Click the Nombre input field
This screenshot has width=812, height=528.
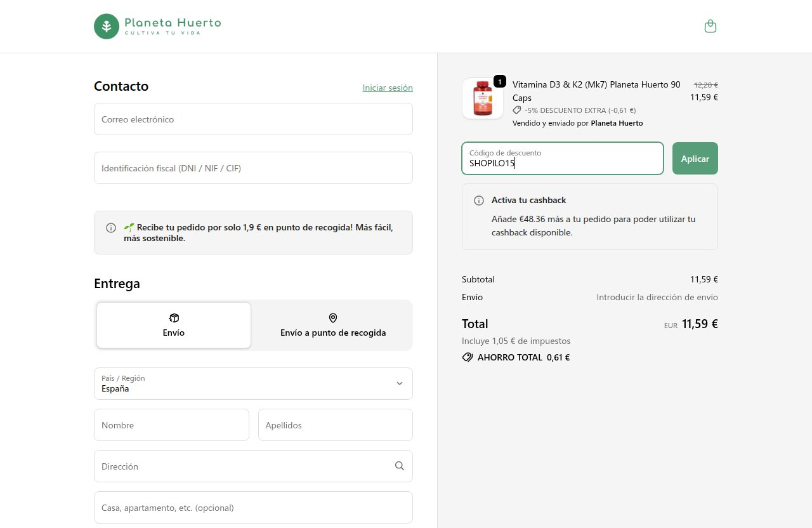[x=171, y=425]
